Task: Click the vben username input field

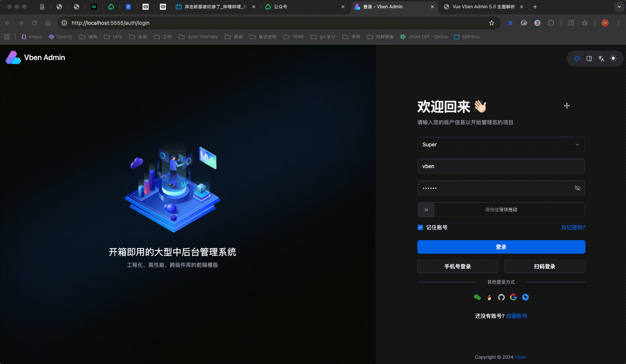Action: click(501, 166)
